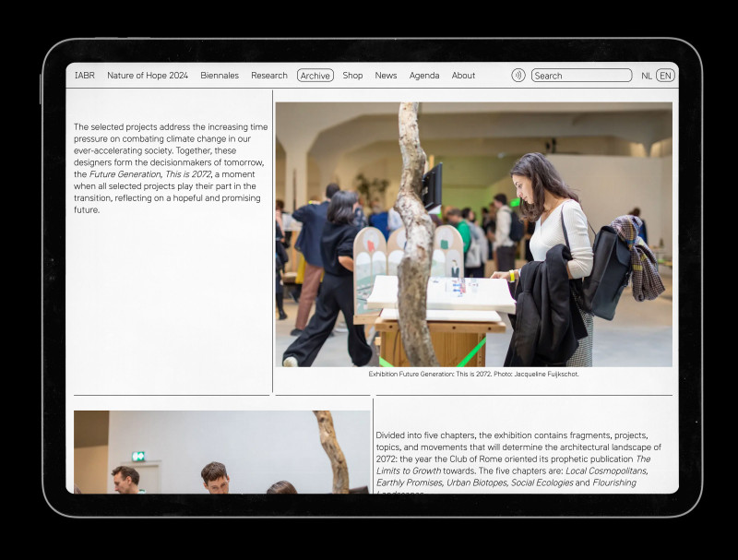
Task: Click the italic text 'Future Generation, This is 2072'
Action: pos(150,174)
